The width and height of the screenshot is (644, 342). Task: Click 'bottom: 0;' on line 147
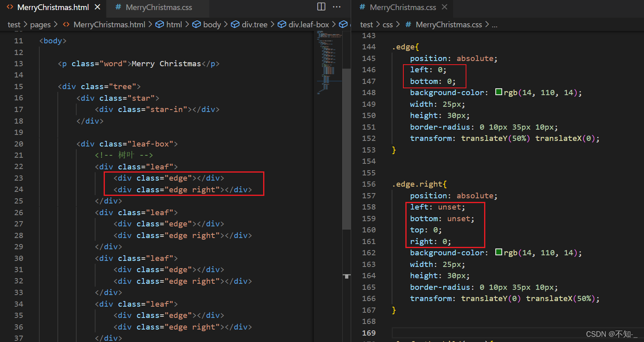point(433,81)
